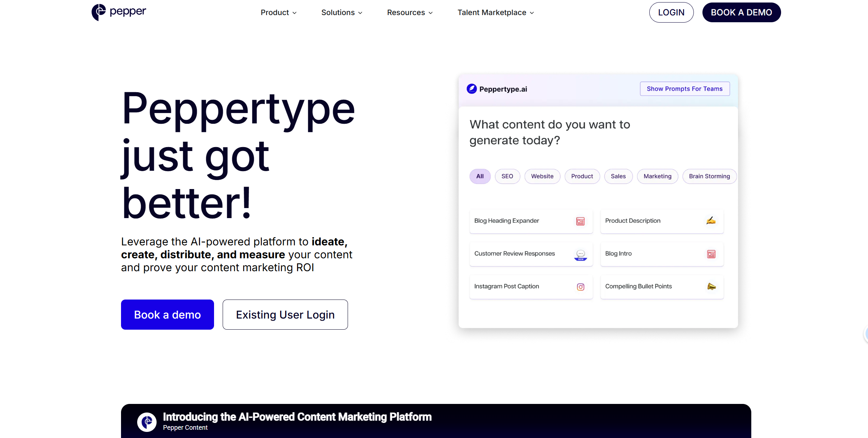Open the Instagram Post Caption card

(531, 287)
